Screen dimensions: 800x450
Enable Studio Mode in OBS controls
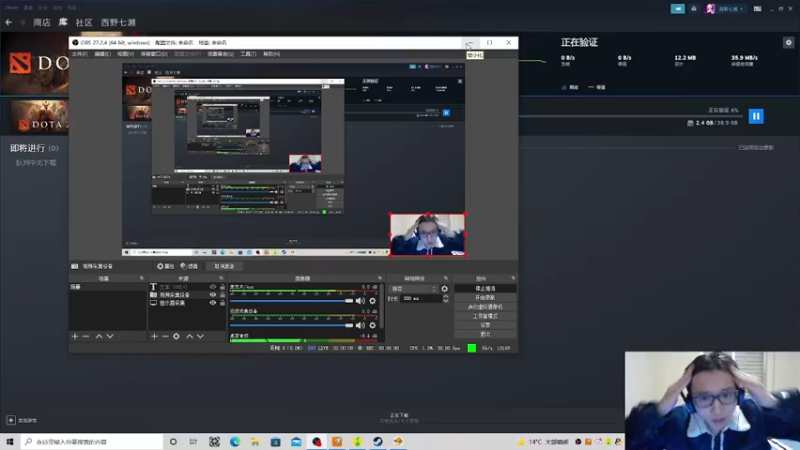pos(485,316)
